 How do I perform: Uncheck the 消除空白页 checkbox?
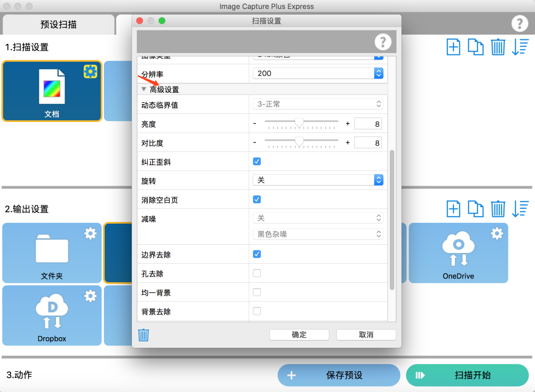[x=257, y=199]
